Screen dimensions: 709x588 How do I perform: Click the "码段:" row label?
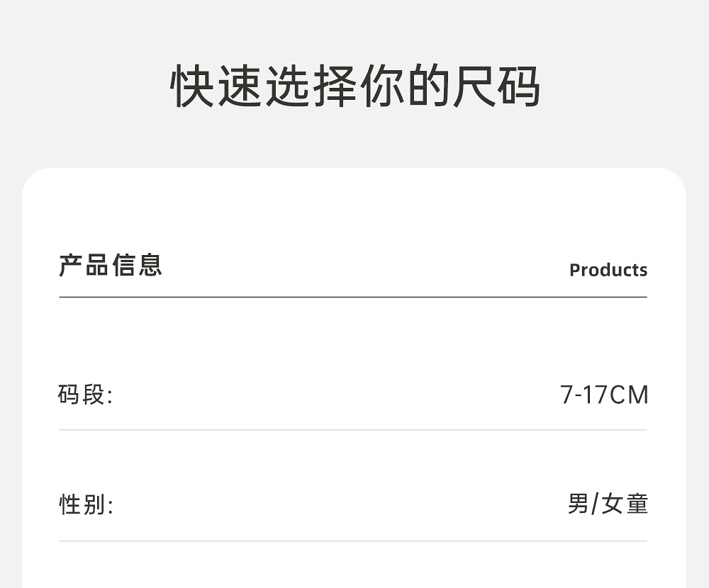point(85,395)
